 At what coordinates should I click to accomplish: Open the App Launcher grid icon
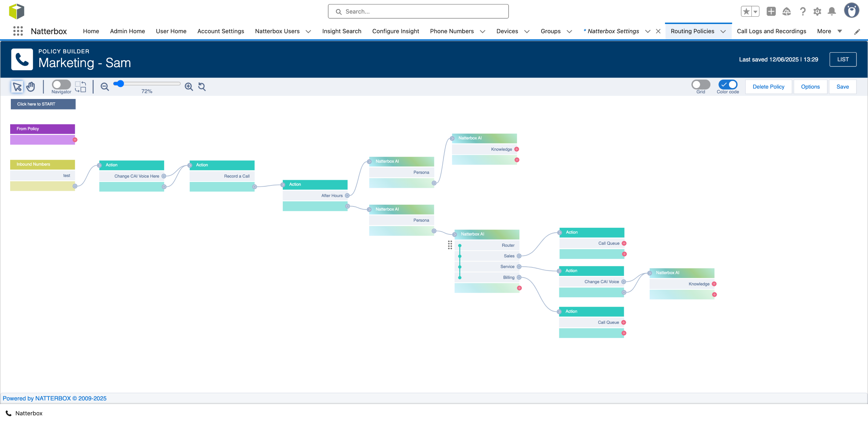pos(18,31)
